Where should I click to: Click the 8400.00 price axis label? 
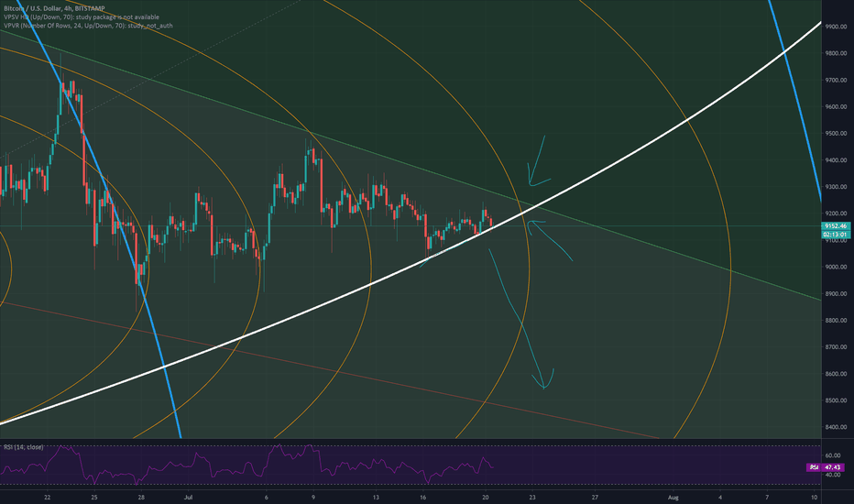point(836,427)
